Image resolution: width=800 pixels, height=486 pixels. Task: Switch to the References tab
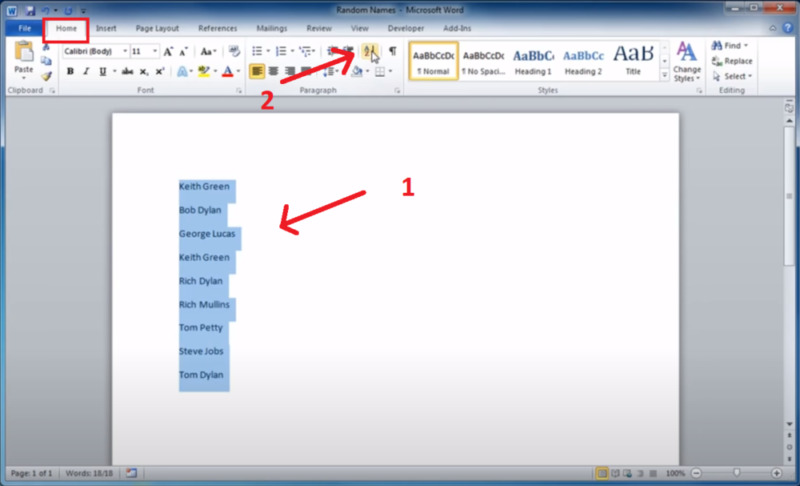tap(217, 29)
